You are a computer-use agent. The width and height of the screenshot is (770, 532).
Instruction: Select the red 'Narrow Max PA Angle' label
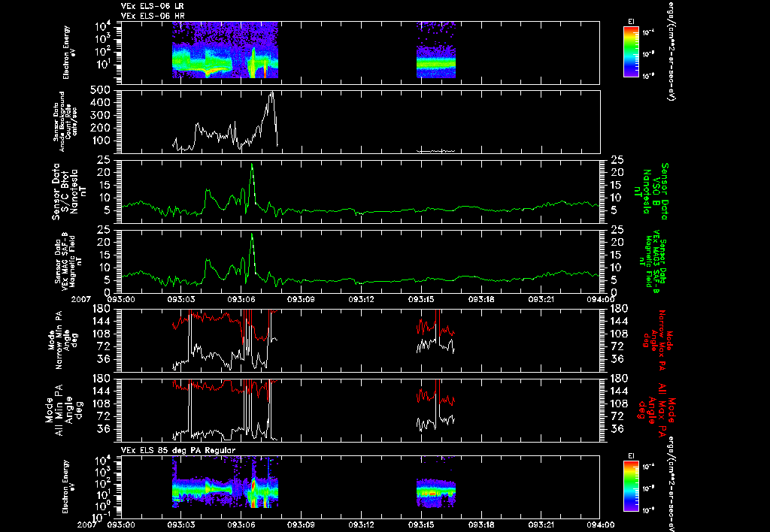(657, 340)
